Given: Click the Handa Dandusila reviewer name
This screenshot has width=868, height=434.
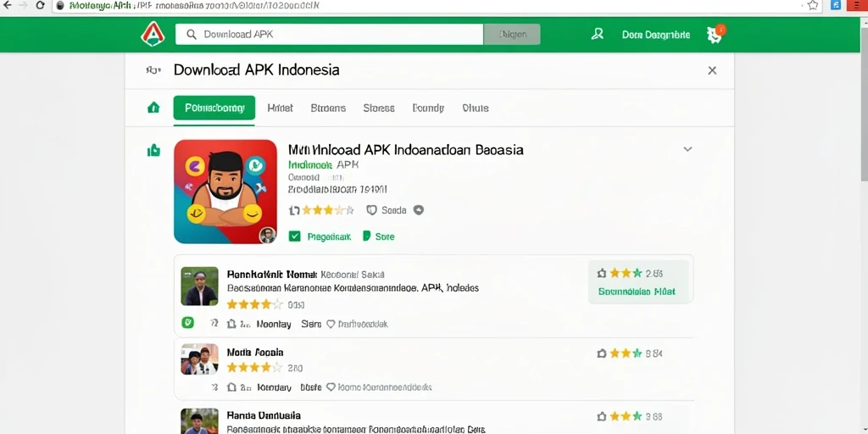Looking at the screenshot, I should (x=264, y=415).
